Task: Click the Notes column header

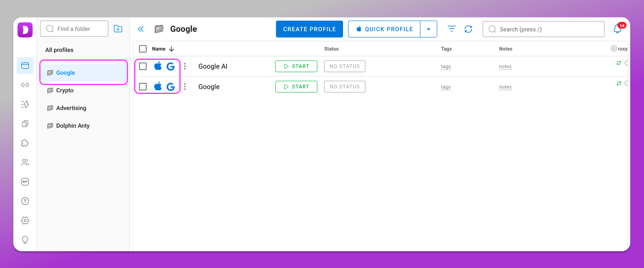Action: coord(506,49)
